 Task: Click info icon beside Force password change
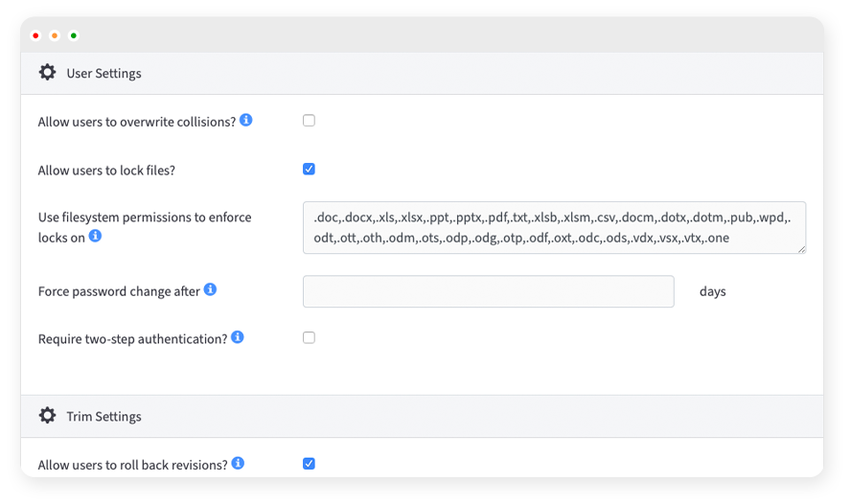[211, 289]
